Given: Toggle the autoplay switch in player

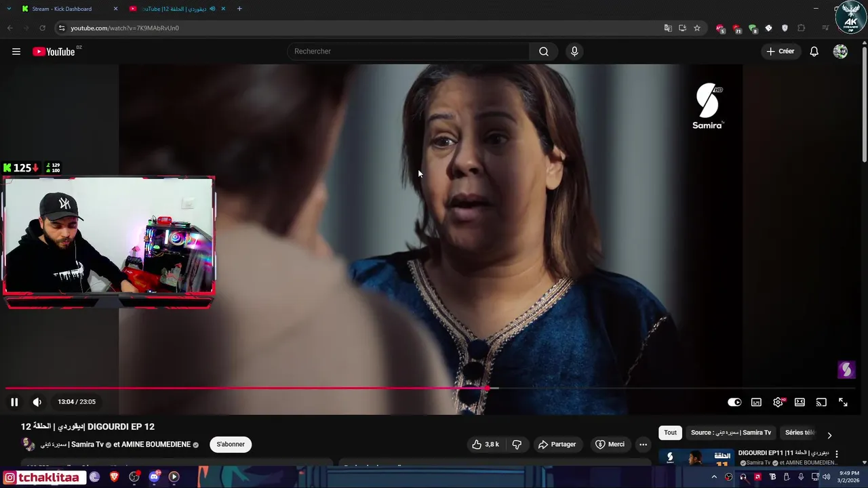Looking at the screenshot, I should pos(734,402).
